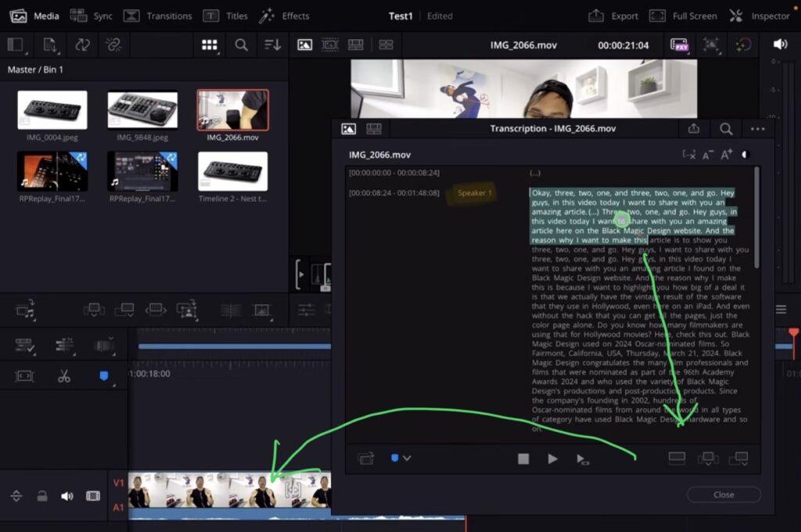This screenshot has width=801, height=532.
Task: Open the sort order dropdown in media pool
Action: (x=270, y=45)
